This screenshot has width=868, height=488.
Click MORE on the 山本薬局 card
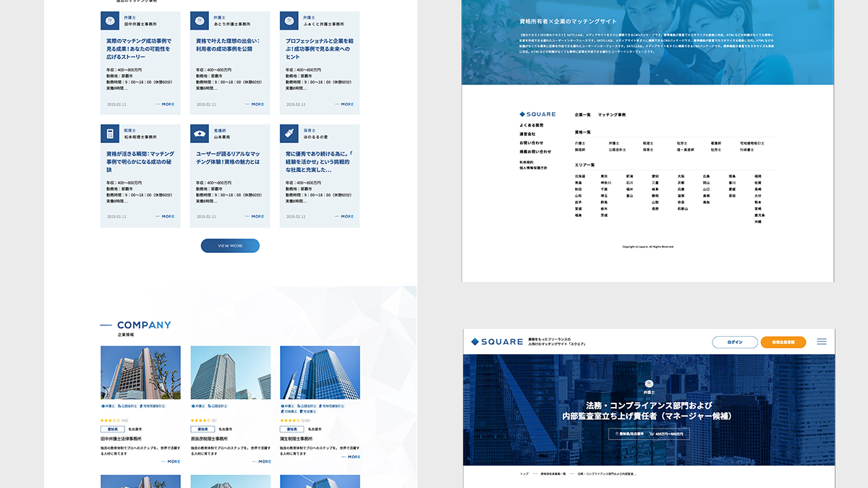tap(255, 216)
